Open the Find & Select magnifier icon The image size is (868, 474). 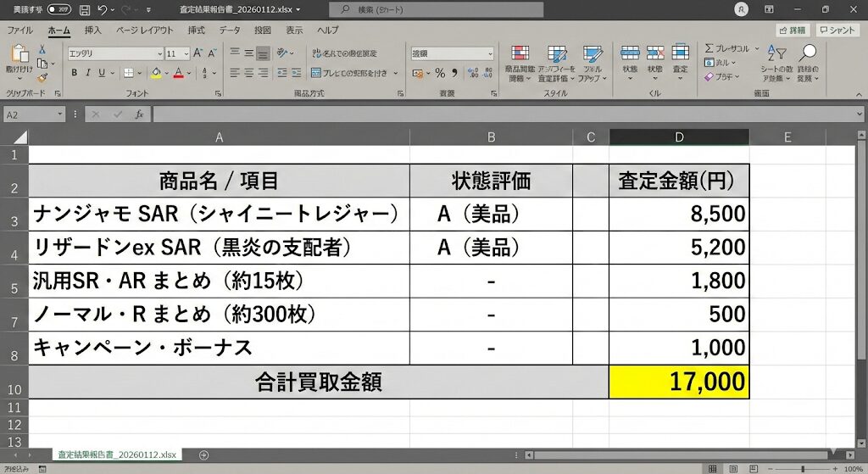808,53
